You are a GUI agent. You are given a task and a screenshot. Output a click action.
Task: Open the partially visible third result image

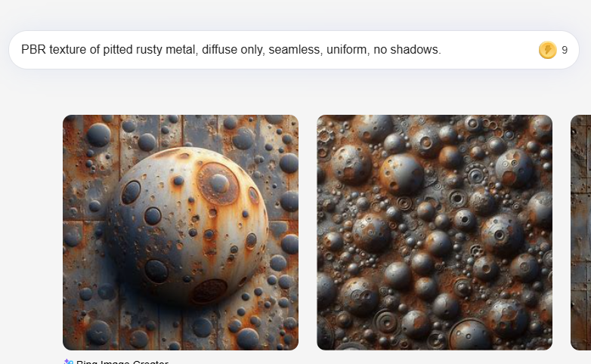(x=581, y=233)
